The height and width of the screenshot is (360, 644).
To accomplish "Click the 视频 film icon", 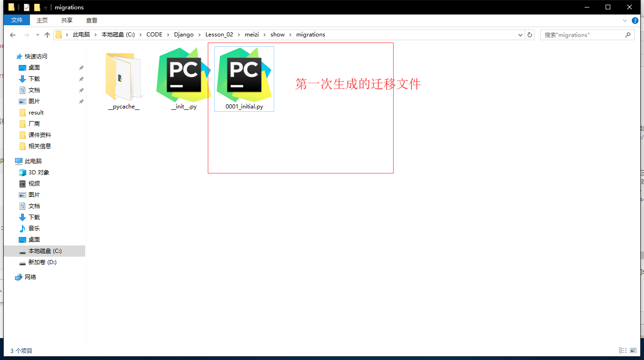I will (22, 183).
